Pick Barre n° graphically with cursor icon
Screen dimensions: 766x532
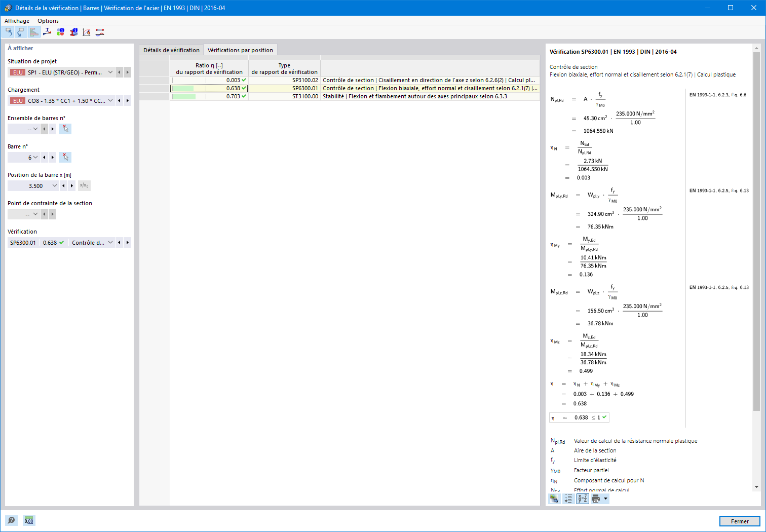coord(65,158)
